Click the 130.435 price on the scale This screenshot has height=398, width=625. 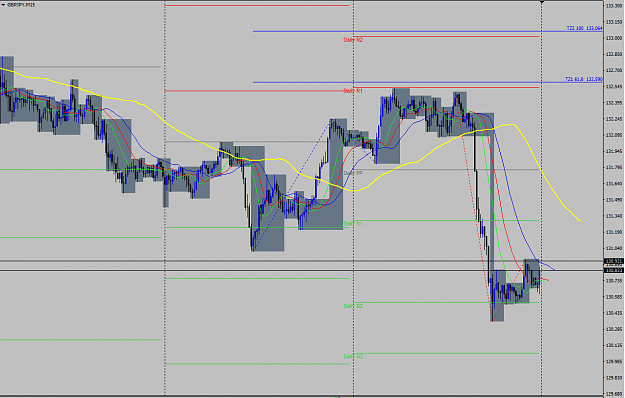point(614,313)
